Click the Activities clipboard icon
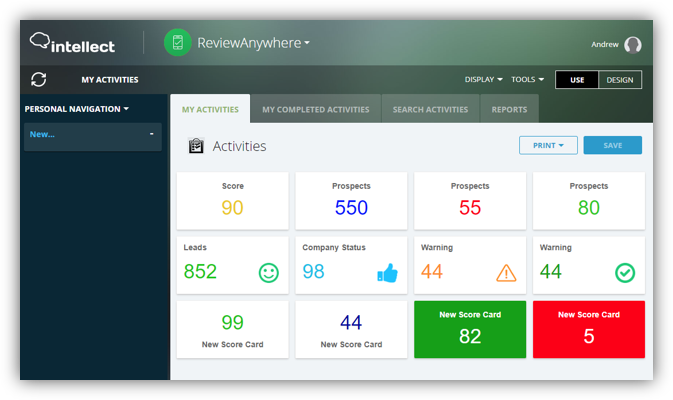This screenshot has height=400, width=673. 197,146
